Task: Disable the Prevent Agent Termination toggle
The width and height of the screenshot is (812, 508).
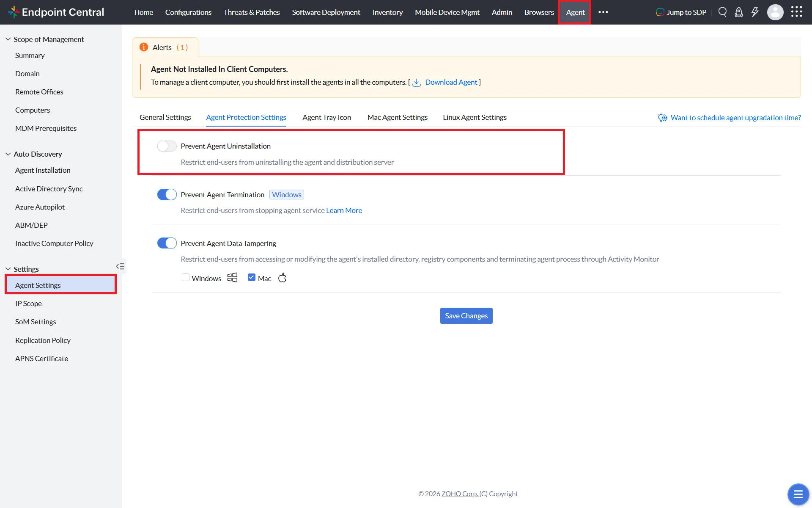Action: pos(167,195)
